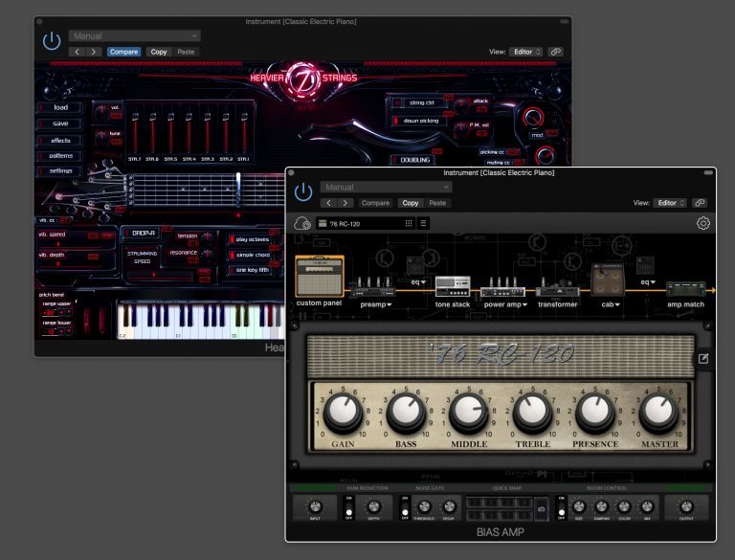Click the BIAS AMP power bypass icon
735x560 pixels.
(x=303, y=192)
